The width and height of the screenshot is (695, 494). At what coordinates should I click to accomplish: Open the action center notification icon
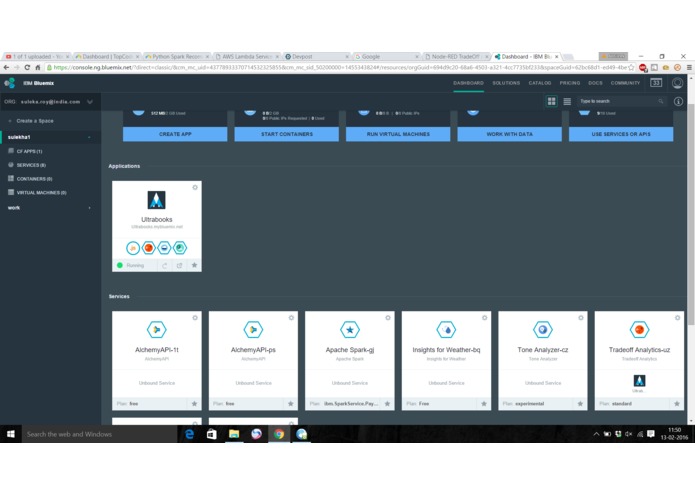point(651,434)
